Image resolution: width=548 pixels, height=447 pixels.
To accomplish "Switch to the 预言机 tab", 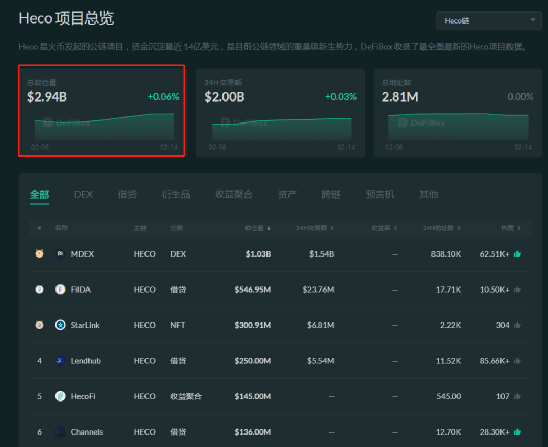I will click(x=380, y=194).
